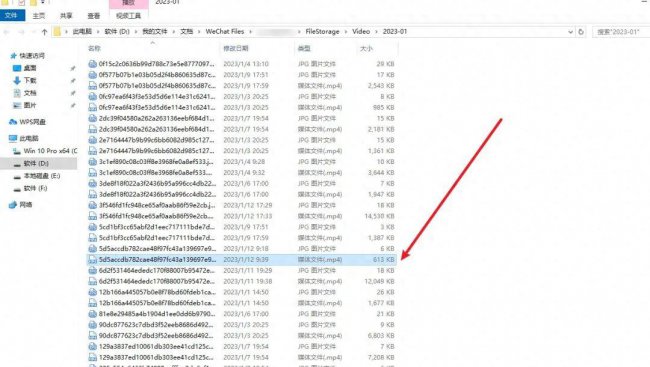Select the 14,530 KB mp4 file icon 3f546fd1…
Viewport: 650px width, 367px height.
pyautogui.click(x=92, y=216)
